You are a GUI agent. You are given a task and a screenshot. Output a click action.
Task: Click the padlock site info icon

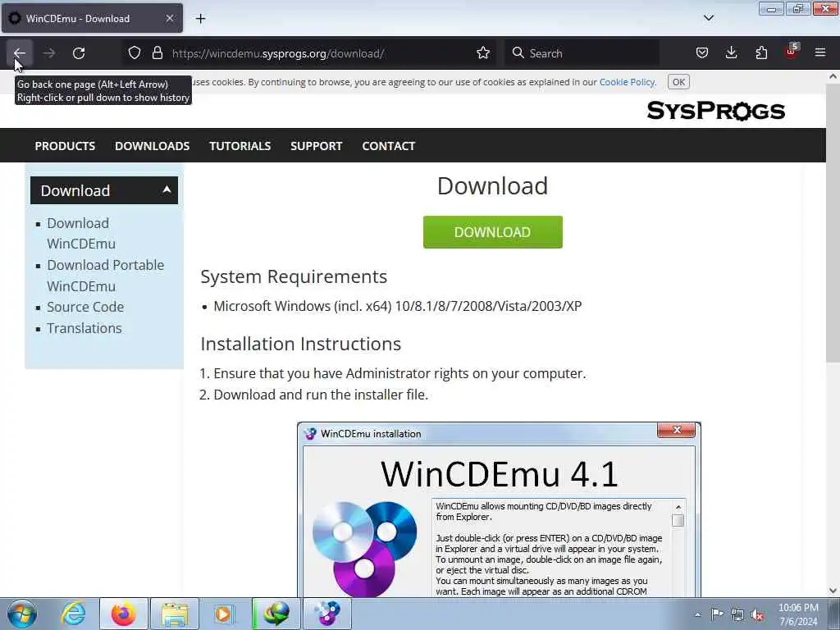(x=157, y=53)
